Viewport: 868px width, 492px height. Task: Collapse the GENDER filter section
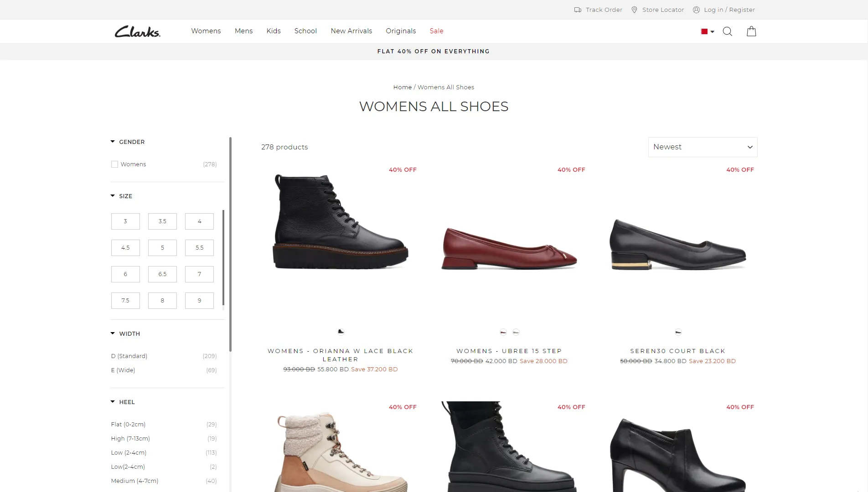(x=128, y=142)
